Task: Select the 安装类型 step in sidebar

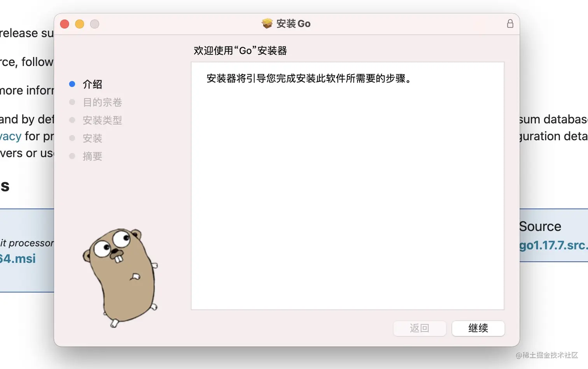Action: pyautogui.click(x=102, y=120)
